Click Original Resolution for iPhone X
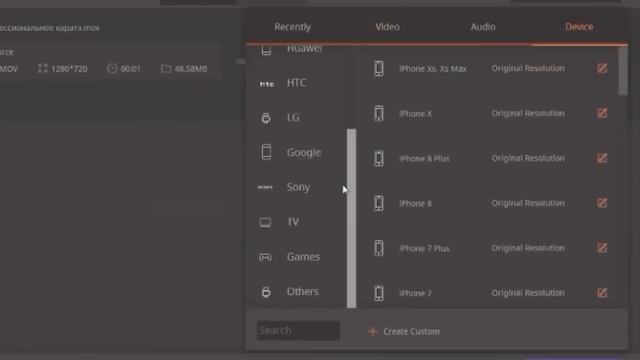This screenshot has width=640, height=360. [528, 113]
